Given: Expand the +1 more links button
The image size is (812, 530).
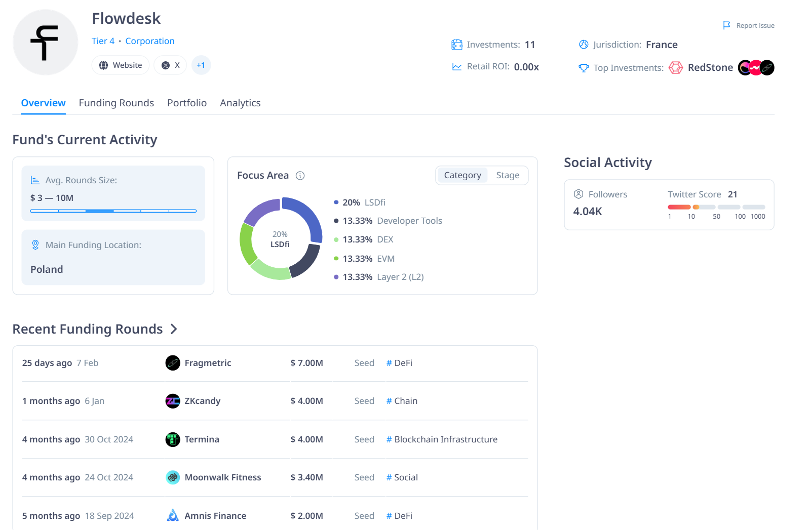Looking at the screenshot, I should [201, 65].
